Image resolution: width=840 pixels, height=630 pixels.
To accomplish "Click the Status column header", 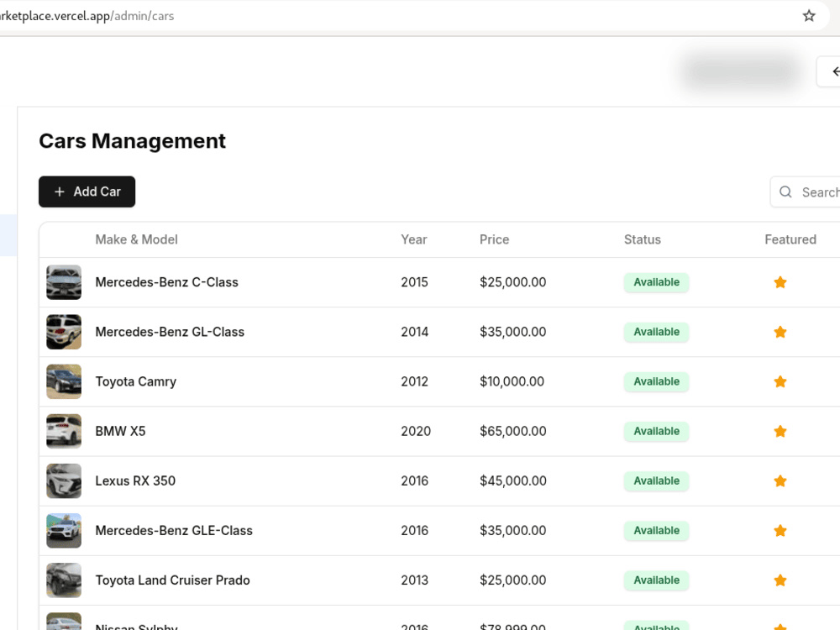I will (x=643, y=239).
